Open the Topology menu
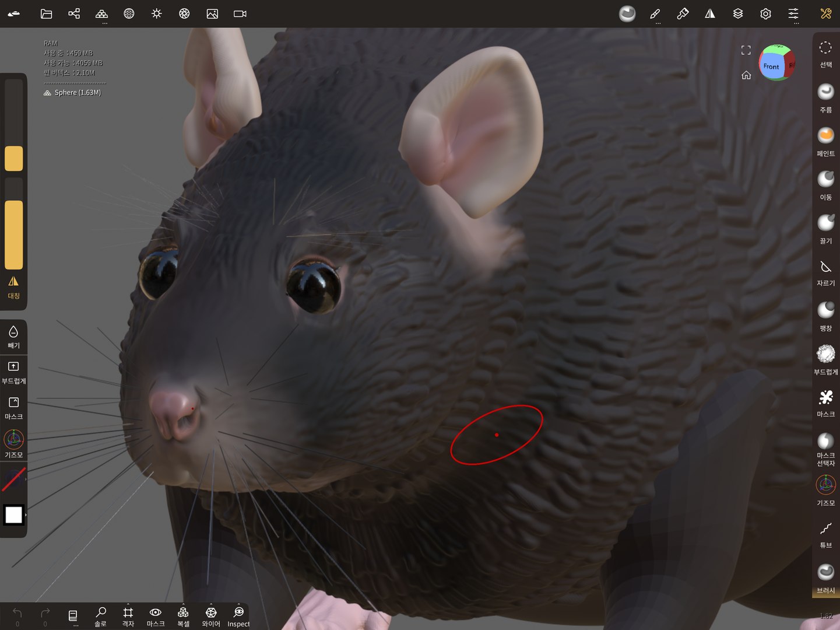 (101, 13)
